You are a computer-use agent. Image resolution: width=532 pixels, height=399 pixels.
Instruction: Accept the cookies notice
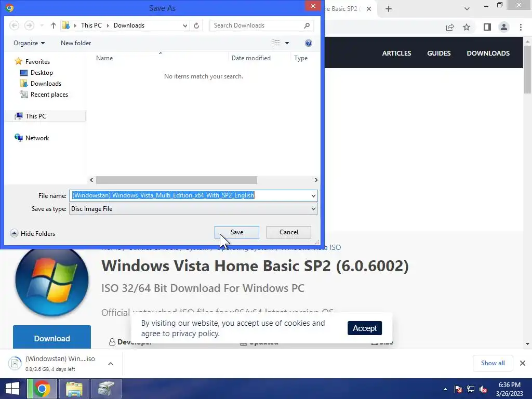(x=365, y=328)
